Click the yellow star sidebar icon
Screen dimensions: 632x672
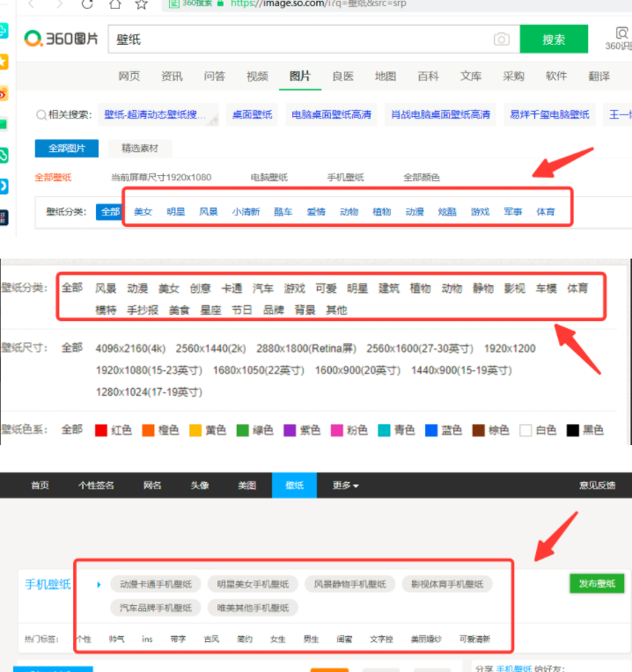tap(4, 62)
